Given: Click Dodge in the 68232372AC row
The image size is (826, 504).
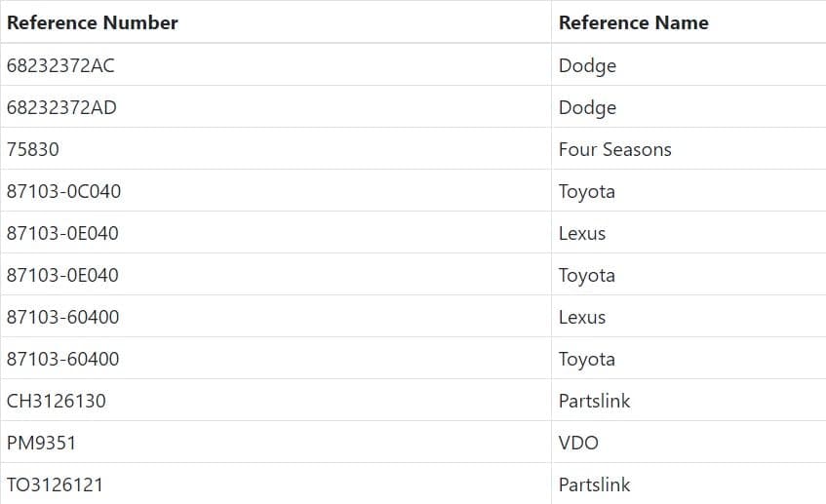Looking at the screenshot, I should (587, 66).
